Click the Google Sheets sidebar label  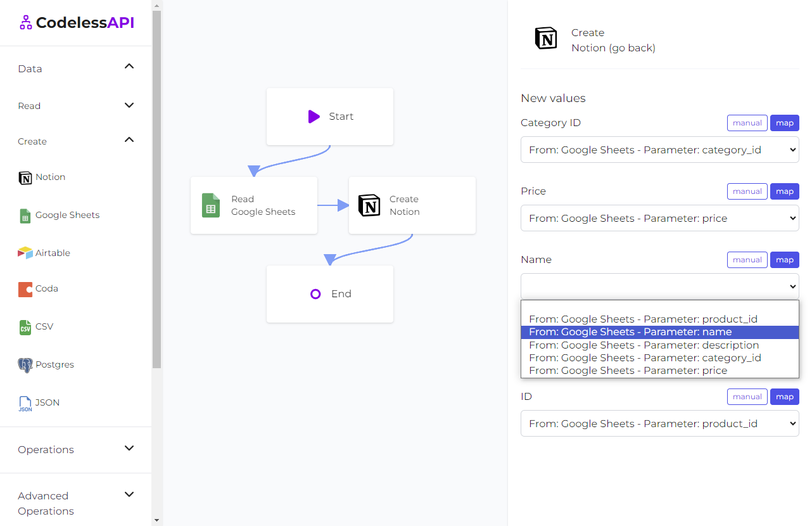click(67, 215)
